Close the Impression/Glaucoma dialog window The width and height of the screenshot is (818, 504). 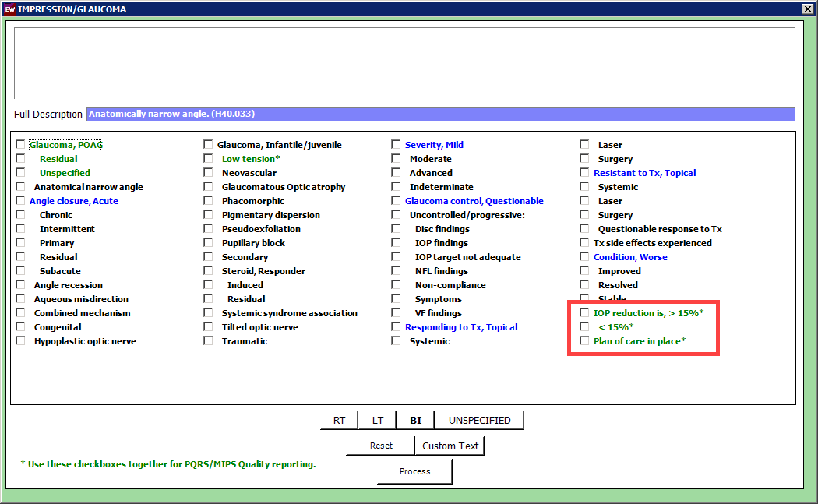tap(807, 9)
